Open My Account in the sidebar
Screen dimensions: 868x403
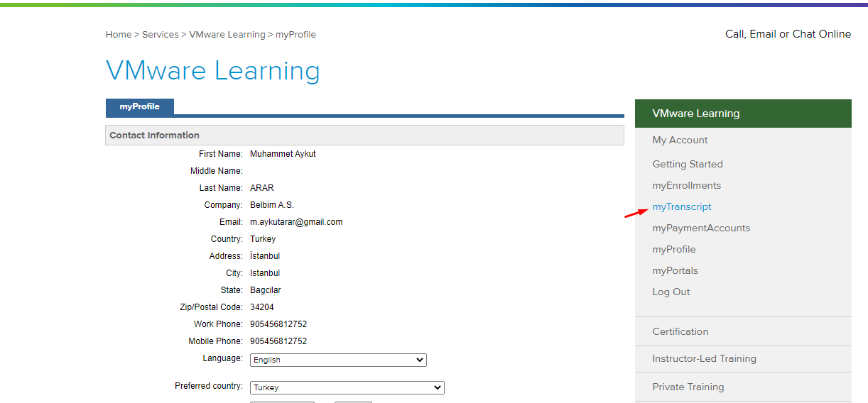click(680, 140)
